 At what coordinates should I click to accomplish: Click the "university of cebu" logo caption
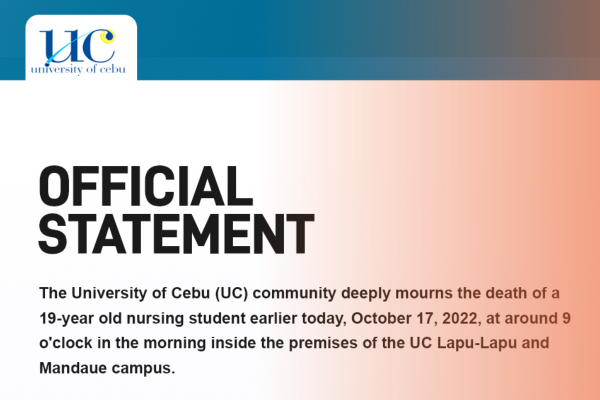coord(78,68)
